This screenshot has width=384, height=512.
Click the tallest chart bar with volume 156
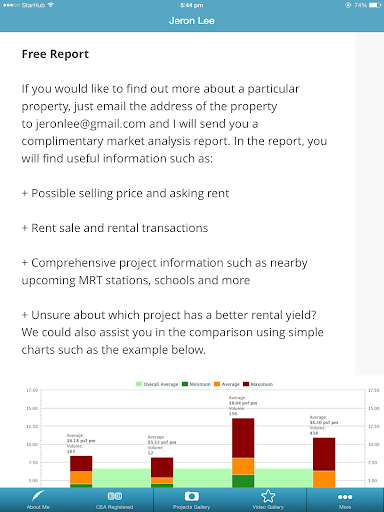[243, 453]
